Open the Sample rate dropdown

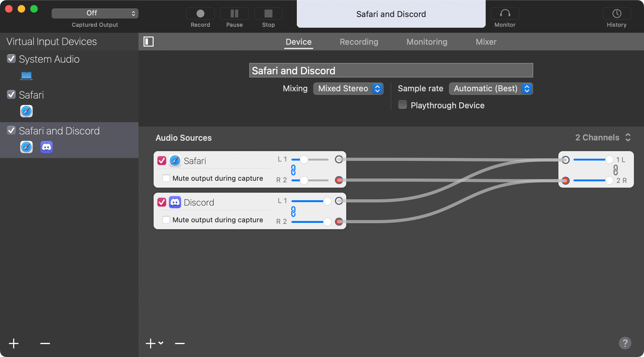490,88
